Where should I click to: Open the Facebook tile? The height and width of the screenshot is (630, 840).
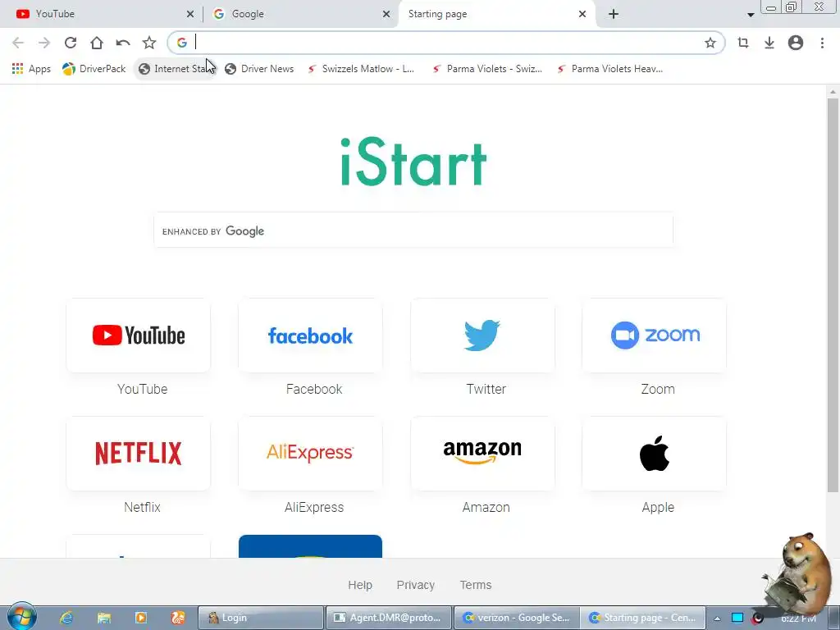point(310,336)
